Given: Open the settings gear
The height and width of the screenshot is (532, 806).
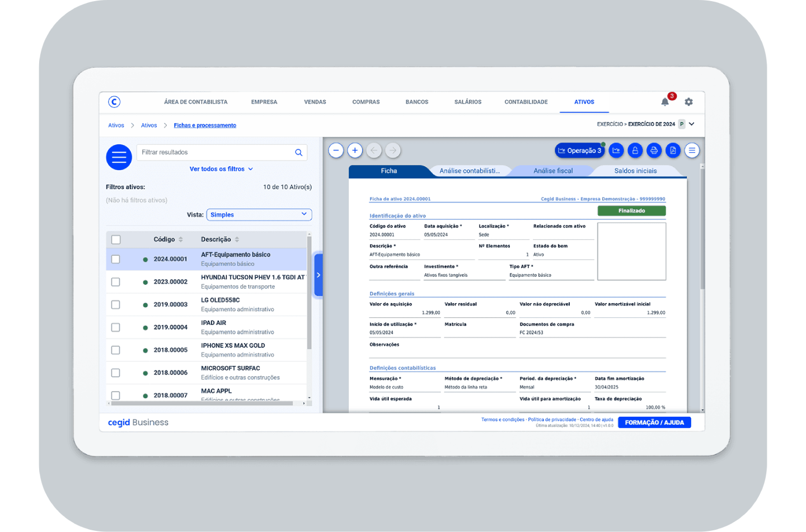Looking at the screenshot, I should click(688, 102).
